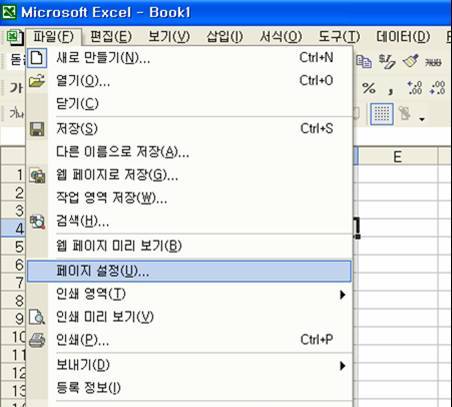
Task: Click the Excel logo in the title bar
Action: (x=9, y=12)
